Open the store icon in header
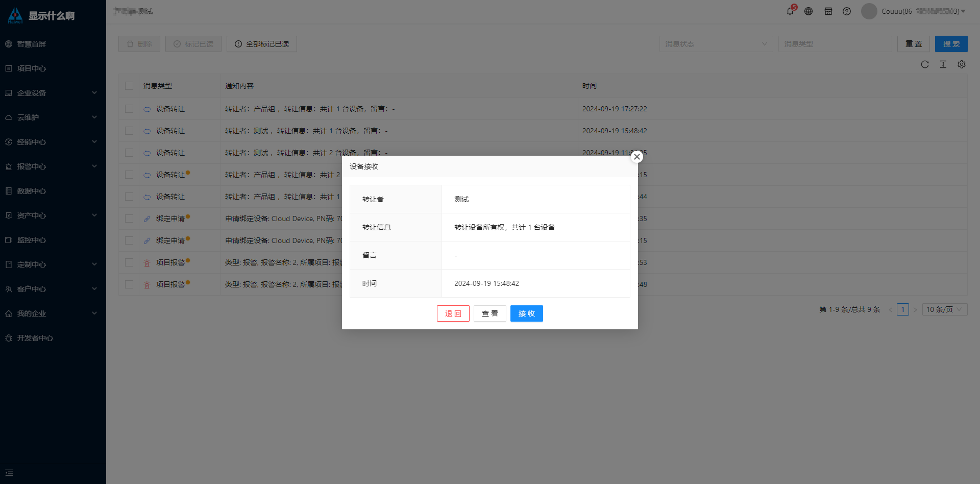The height and width of the screenshot is (484, 980). click(828, 11)
